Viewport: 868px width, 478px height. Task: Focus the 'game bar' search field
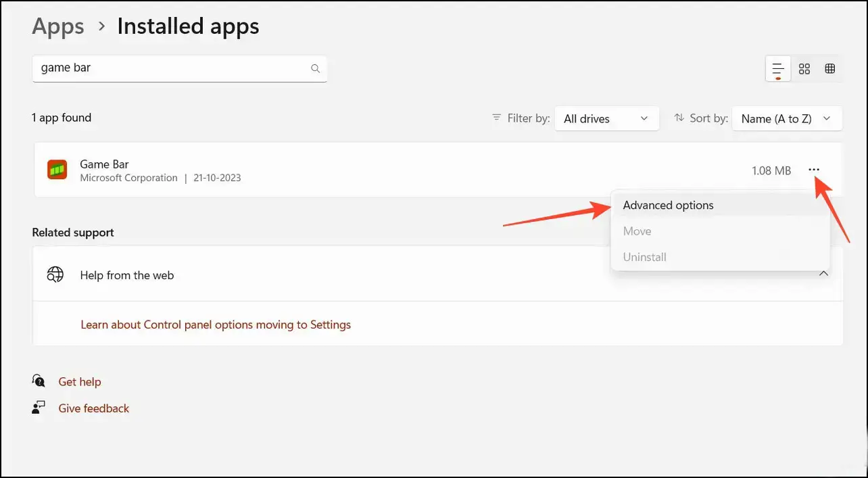click(x=180, y=68)
